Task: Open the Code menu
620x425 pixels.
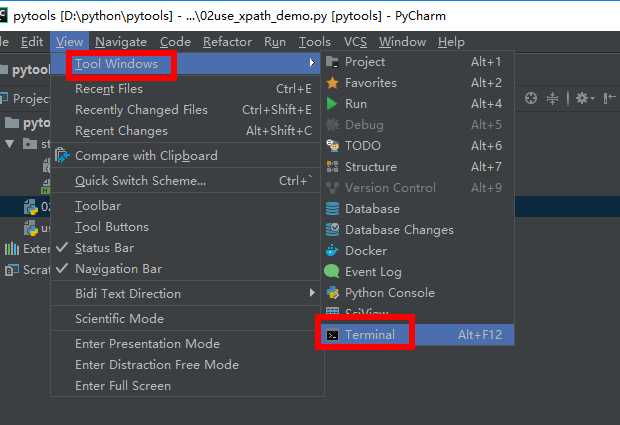Action: point(175,42)
